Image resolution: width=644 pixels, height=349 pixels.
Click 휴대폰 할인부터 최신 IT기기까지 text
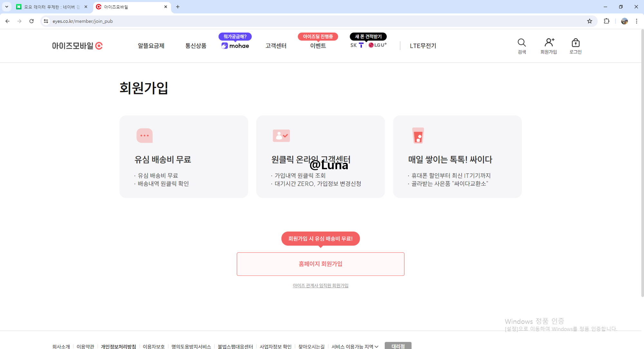[x=451, y=176]
